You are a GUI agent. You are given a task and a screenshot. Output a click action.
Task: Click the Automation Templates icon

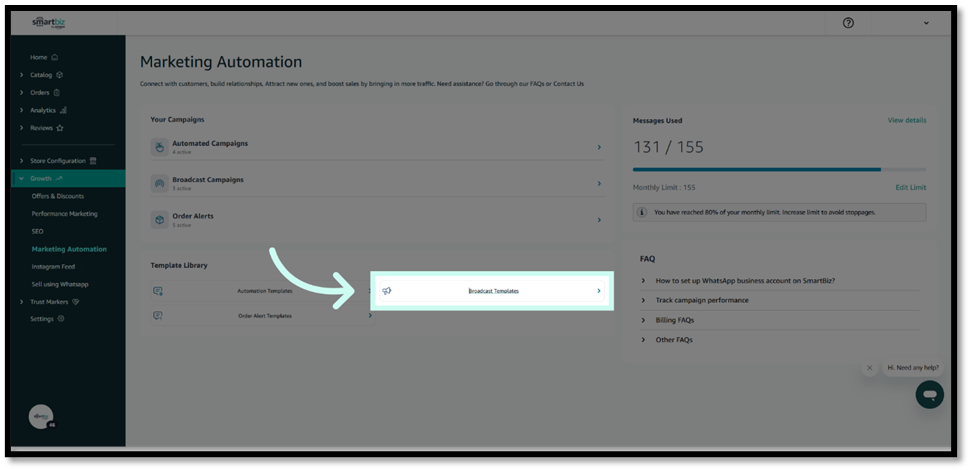[158, 291]
